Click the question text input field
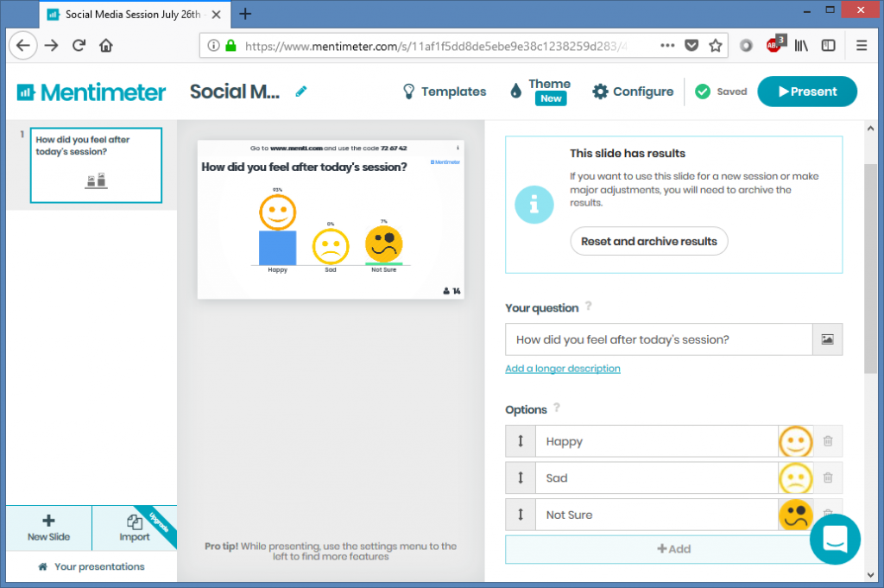The image size is (884, 588). click(659, 339)
